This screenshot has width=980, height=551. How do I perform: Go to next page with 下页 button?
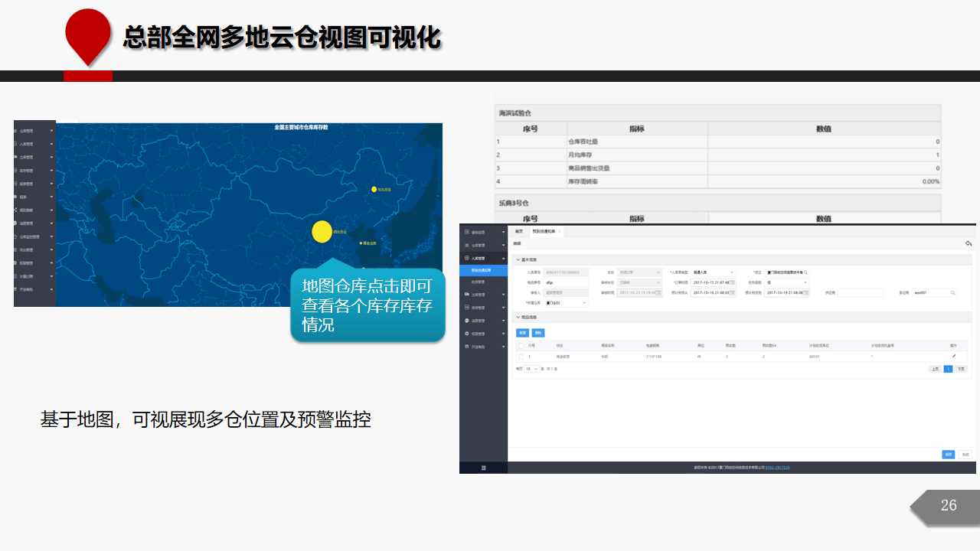tap(961, 369)
